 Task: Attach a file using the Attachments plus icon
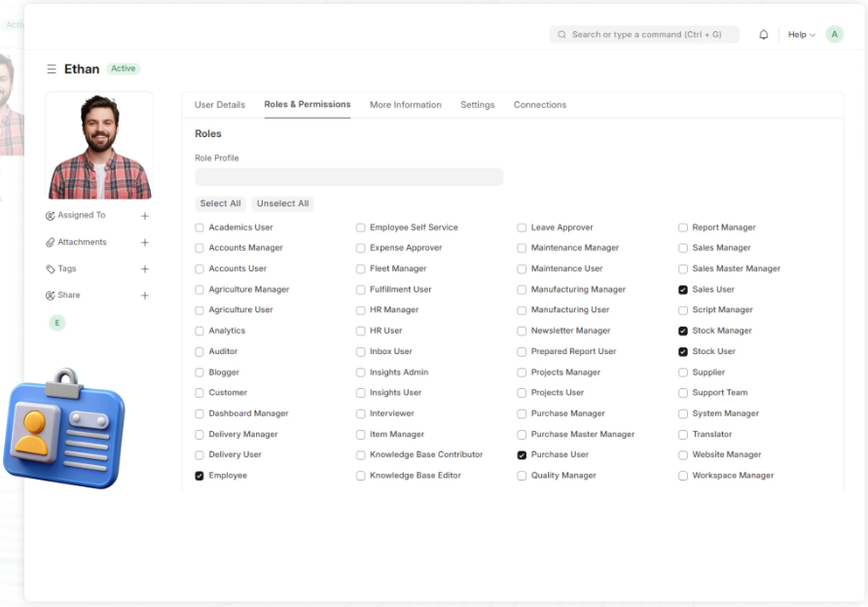tap(144, 241)
